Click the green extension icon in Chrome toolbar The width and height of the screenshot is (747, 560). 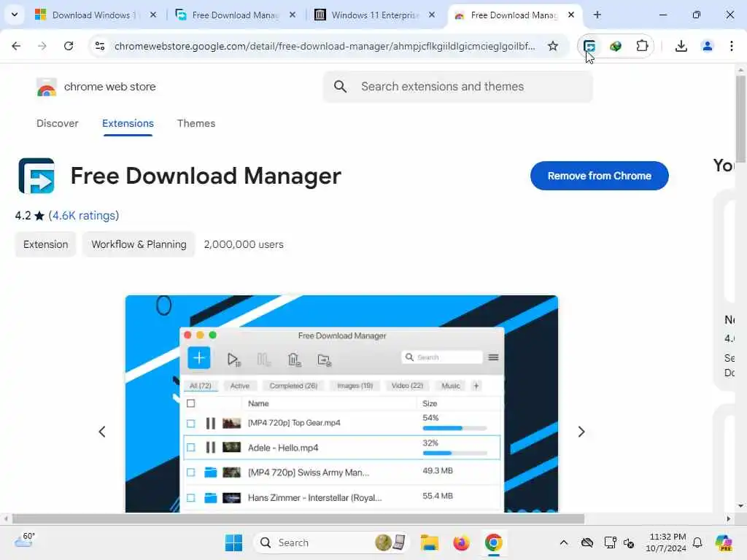[616, 46]
